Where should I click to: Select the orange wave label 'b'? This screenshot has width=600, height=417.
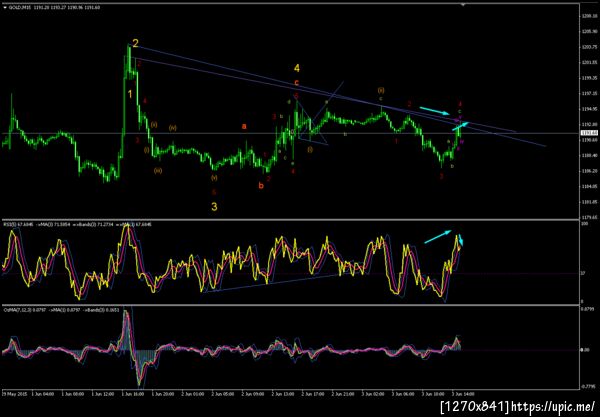(x=261, y=186)
